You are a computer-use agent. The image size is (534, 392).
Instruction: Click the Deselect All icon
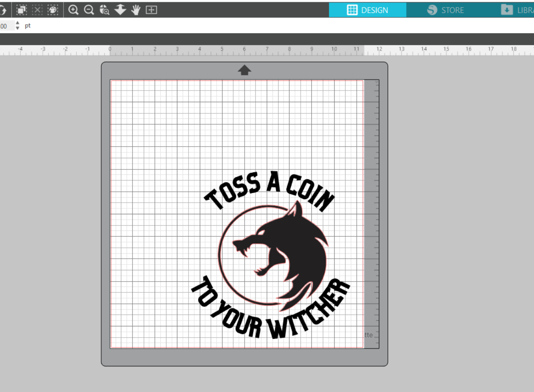click(37, 10)
